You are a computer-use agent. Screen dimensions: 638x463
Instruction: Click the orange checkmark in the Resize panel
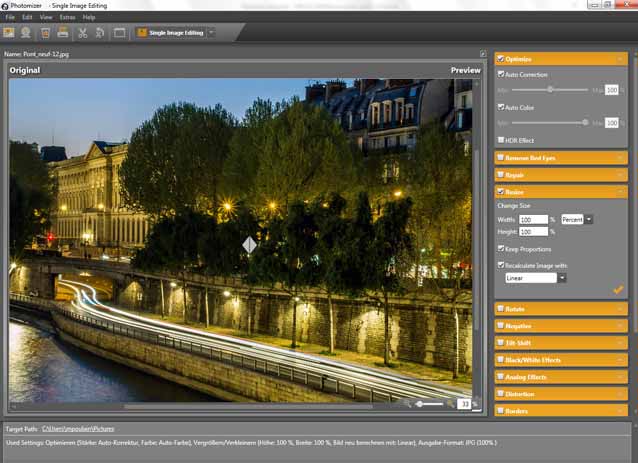[x=618, y=289]
